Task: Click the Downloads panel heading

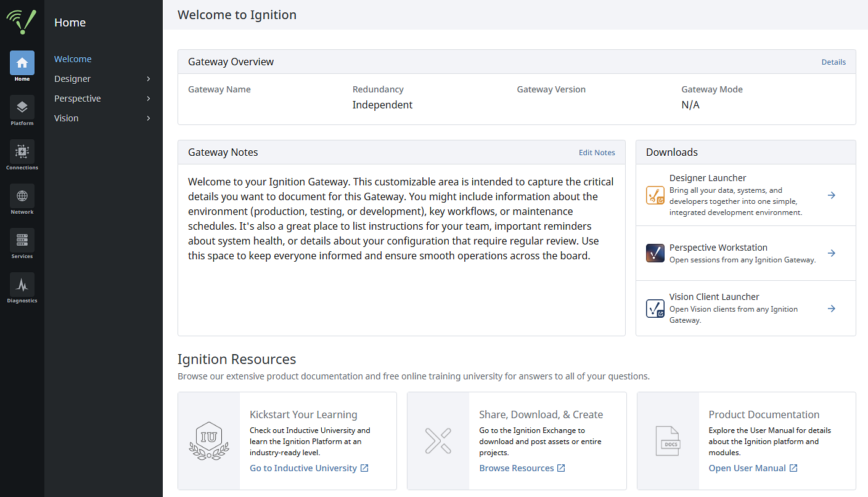Action: click(x=672, y=152)
